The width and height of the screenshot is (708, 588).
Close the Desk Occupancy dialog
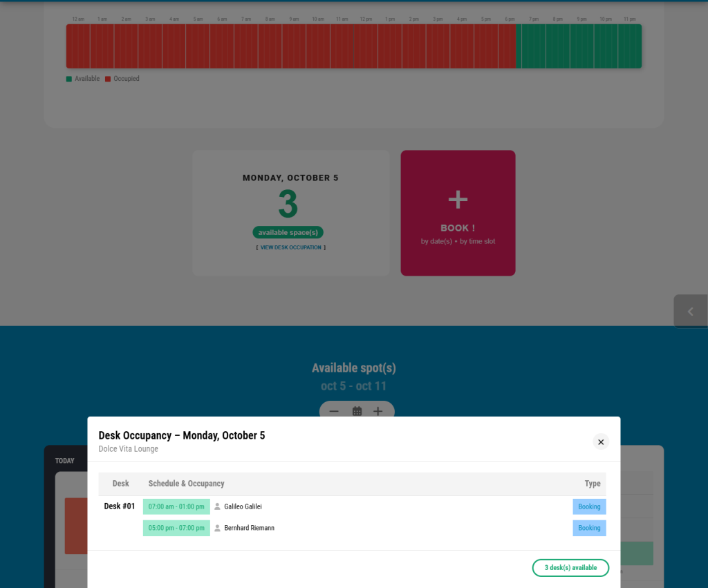click(601, 442)
